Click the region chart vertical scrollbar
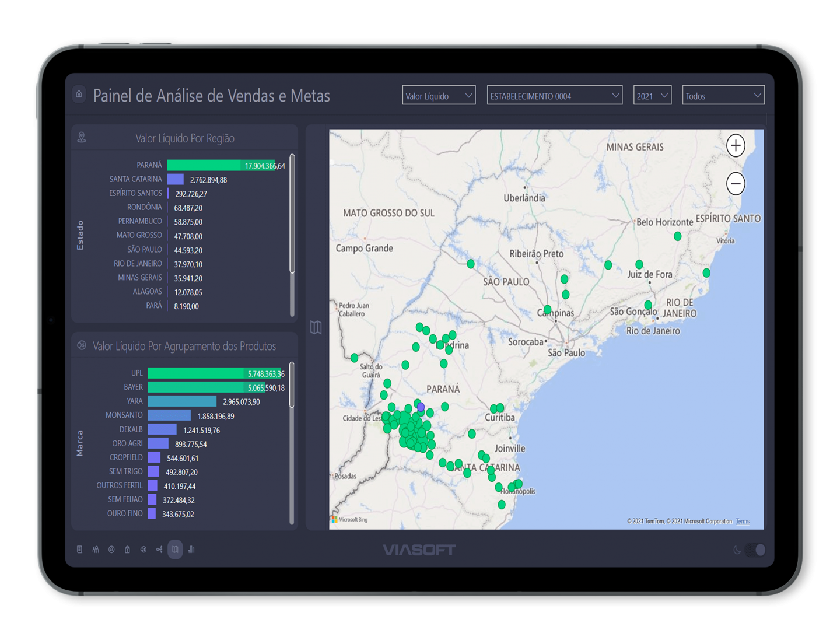This screenshot has height=626, width=840. [x=292, y=214]
